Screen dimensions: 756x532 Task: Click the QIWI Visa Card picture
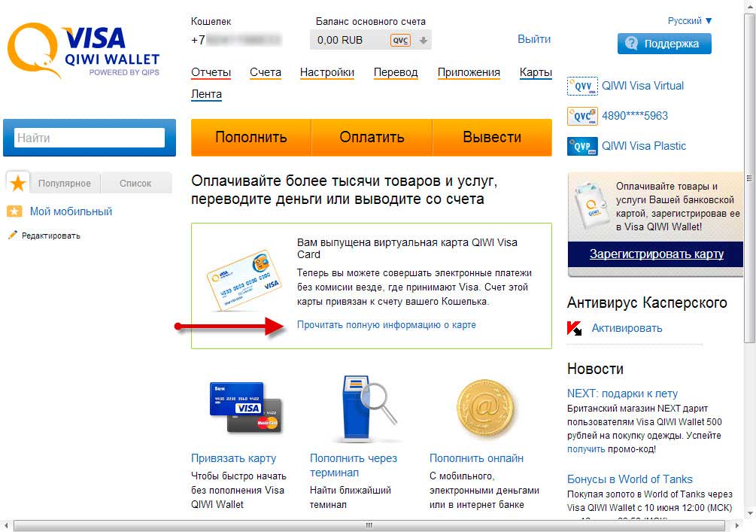coord(244,279)
